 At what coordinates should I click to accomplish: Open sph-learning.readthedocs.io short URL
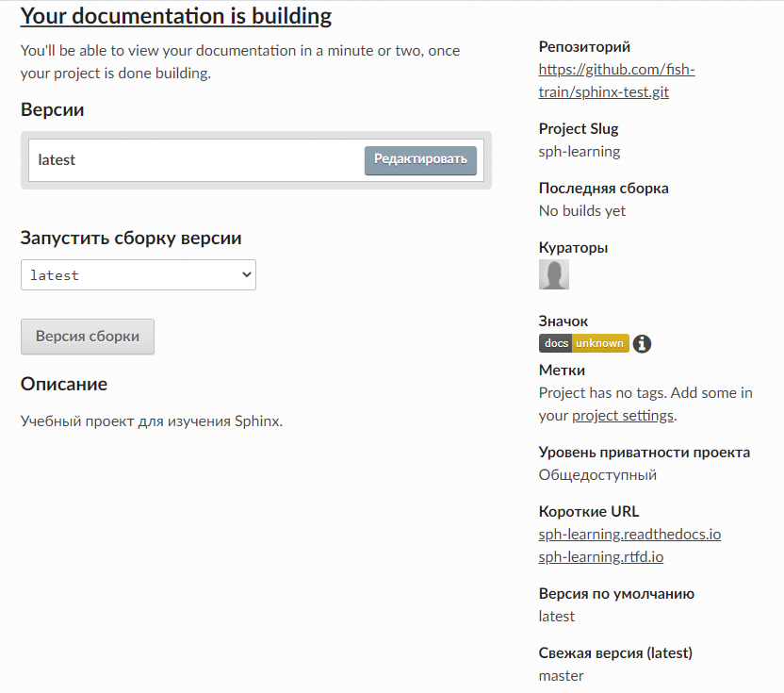click(629, 535)
